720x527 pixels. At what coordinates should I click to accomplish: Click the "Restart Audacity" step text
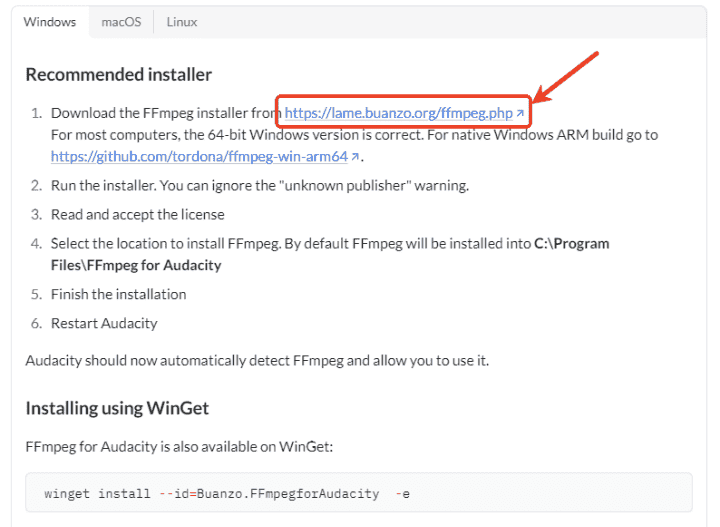point(104,323)
